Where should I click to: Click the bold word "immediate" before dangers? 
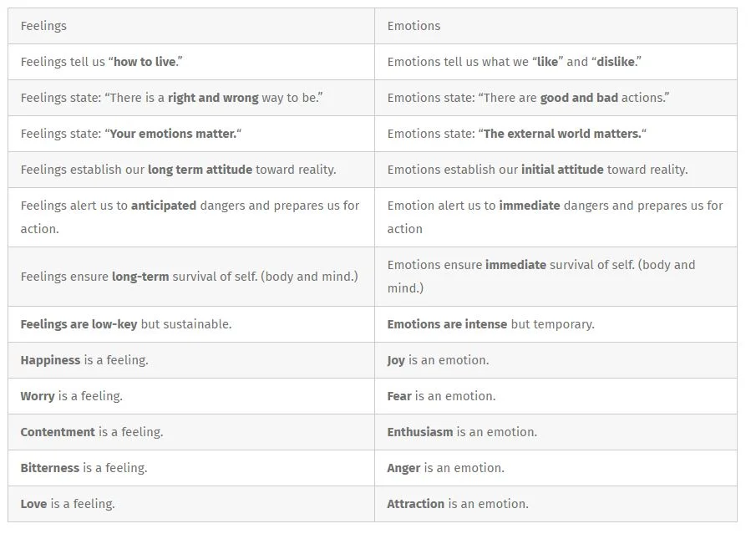530,206
